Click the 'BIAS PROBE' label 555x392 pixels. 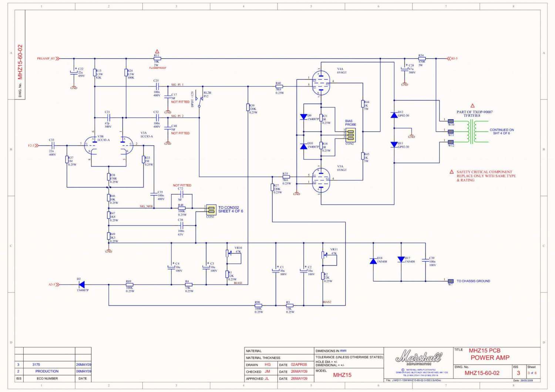pos(351,123)
